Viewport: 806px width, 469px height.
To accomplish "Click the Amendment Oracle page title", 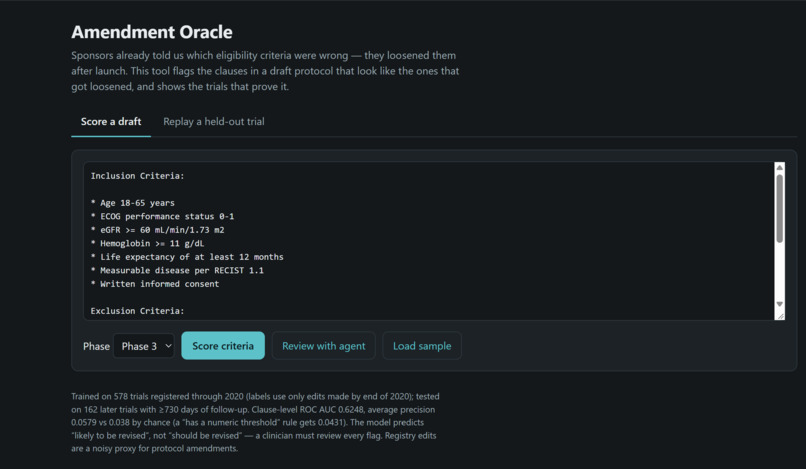I will [152, 32].
